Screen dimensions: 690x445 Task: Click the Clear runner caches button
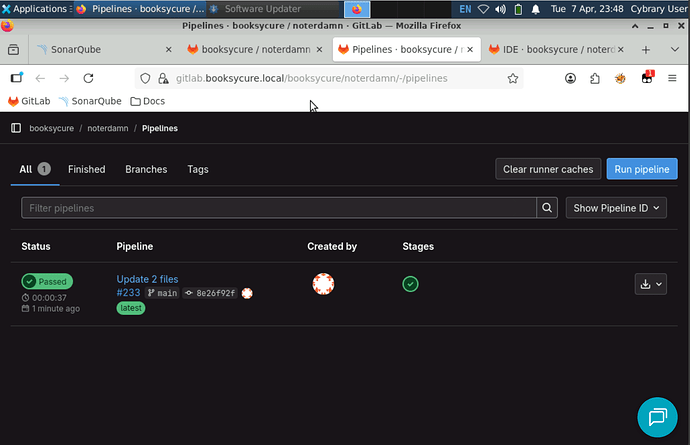point(548,169)
